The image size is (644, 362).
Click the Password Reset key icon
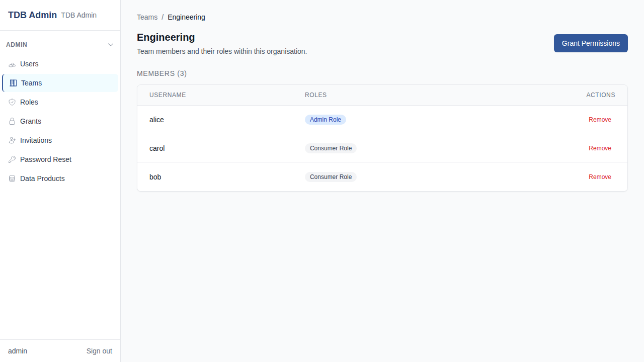(12, 159)
